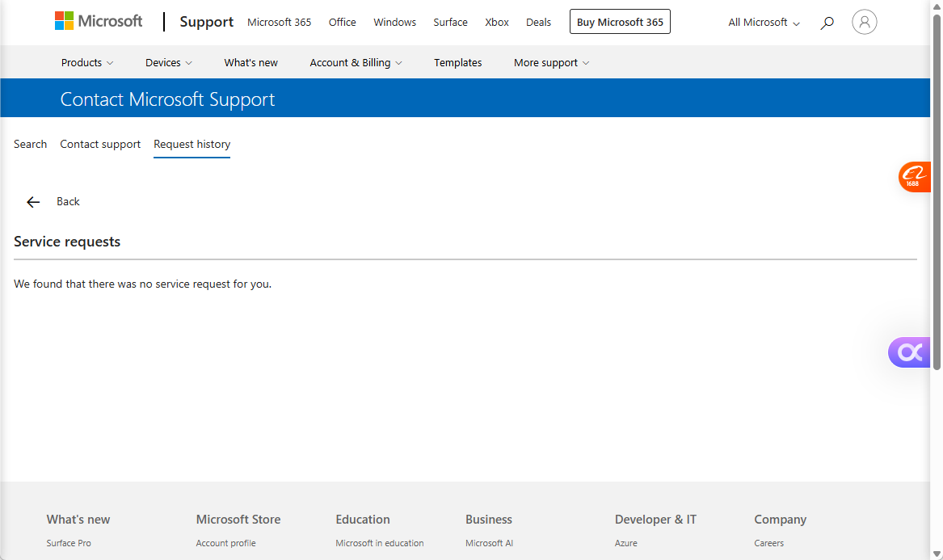943x560 pixels.
Task: Open the Account profile footer link
Action: pyautogui.click(x=225, y=543)
